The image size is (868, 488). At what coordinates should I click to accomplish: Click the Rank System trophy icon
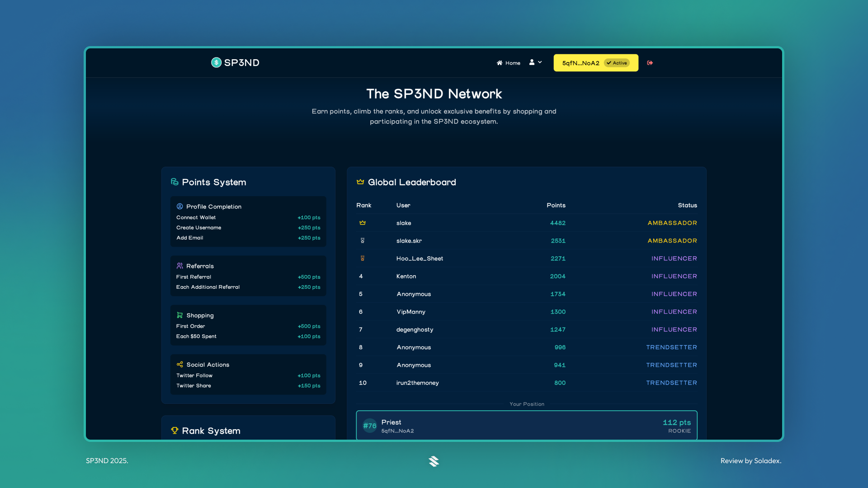pyautogui.click(x=175, y=430)
